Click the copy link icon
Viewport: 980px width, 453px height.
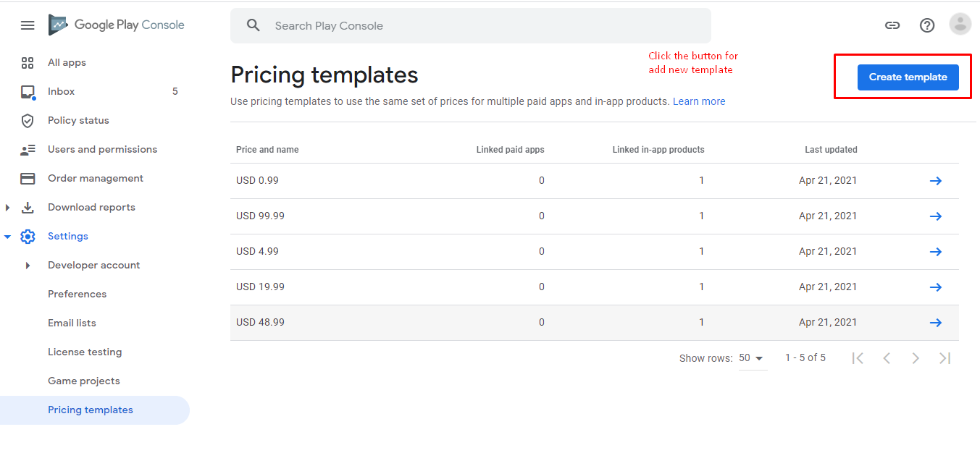point(892,25)
